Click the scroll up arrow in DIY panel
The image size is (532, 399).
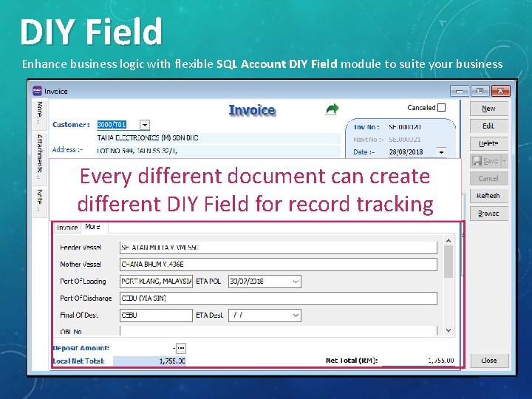click(449, 241)
